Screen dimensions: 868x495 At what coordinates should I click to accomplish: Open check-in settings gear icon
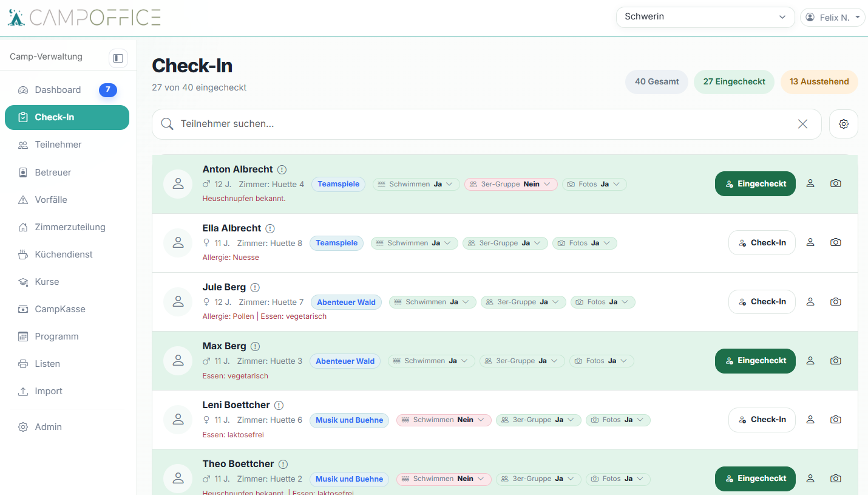pos(844,124)
